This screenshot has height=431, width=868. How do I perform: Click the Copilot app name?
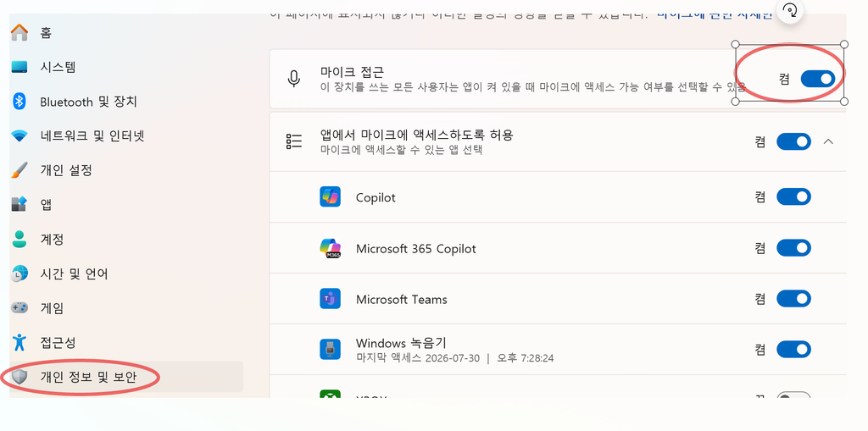pos(376,197)
